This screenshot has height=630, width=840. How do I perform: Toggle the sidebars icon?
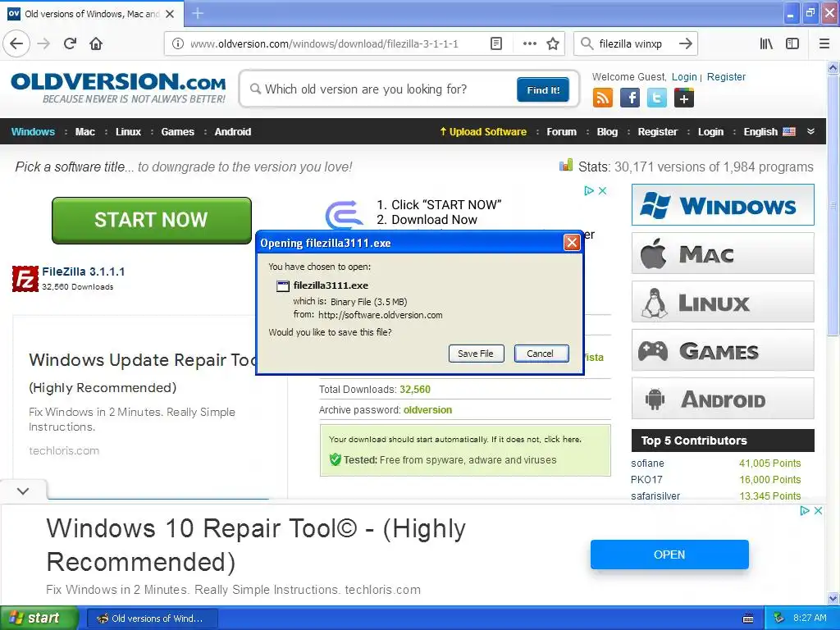click(x=792, y=43)
